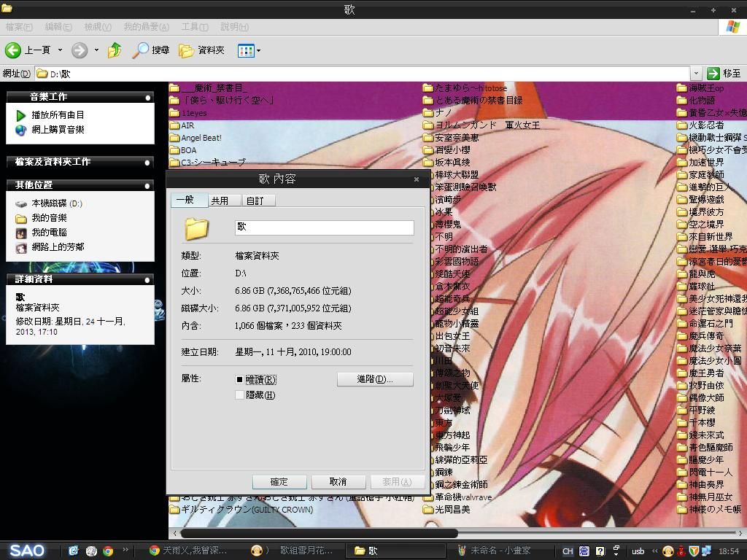Viewport: 747px width, 560px height.
Task: Click the folder name field in dialog
Action: tap(325, 227)
